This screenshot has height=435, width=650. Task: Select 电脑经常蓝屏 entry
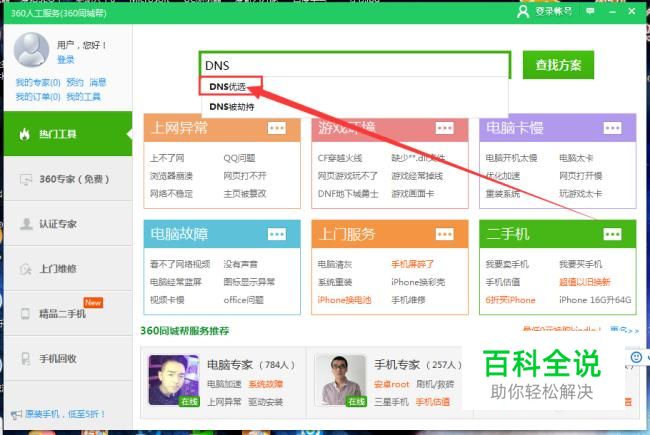[x=176, y=282]
